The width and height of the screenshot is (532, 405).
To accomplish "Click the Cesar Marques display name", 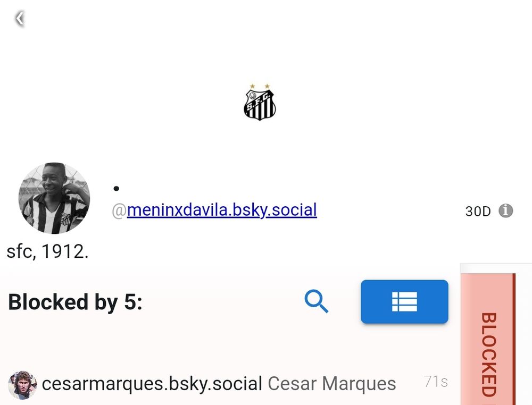I will point(332,384).
